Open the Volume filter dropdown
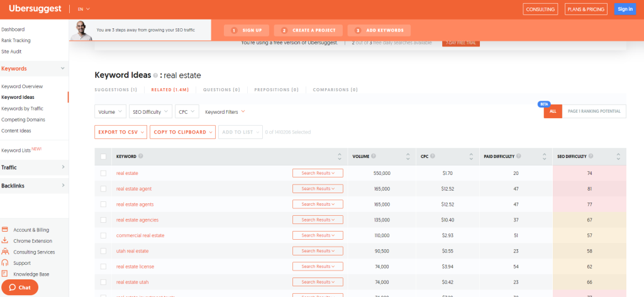Image resolution: width=644 pixels, height=297 pixels. [111, 111]
